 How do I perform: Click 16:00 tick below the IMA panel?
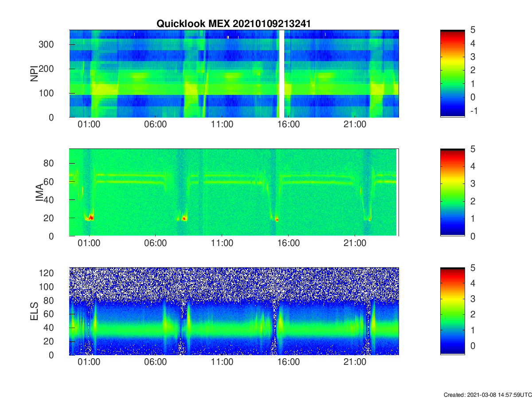point(289,243)
